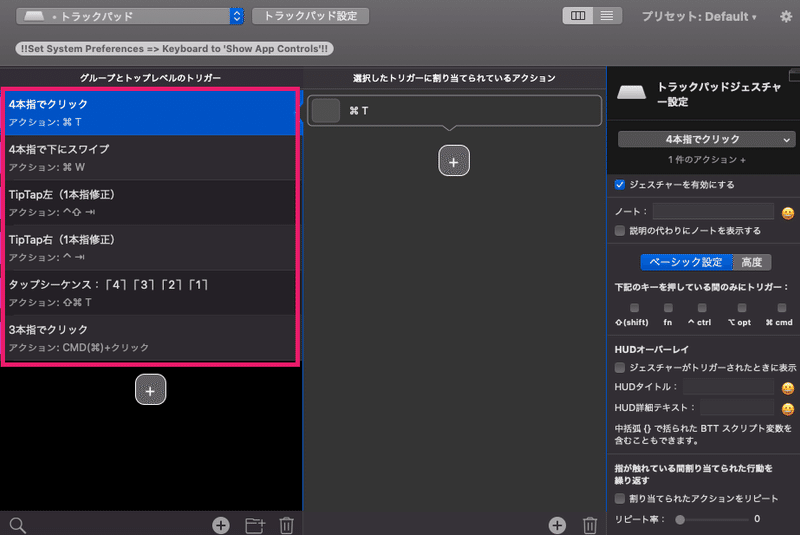Open the プリセット: Default preset menu

[x=698, y=17]
